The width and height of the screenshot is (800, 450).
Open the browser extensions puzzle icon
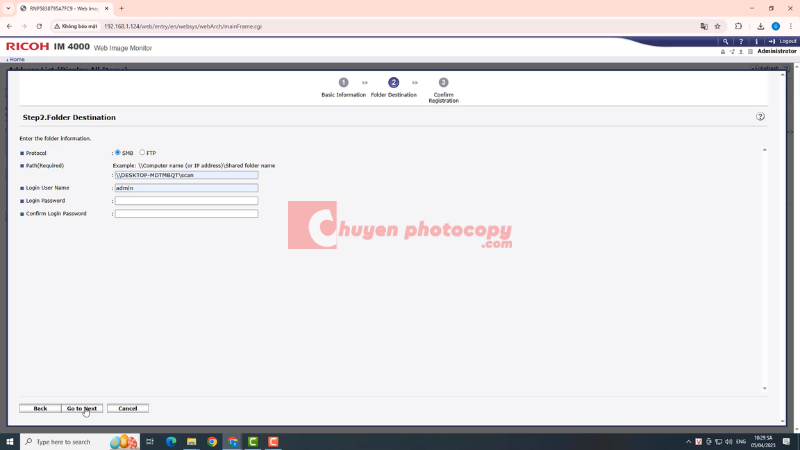pyautogui.click(x=738, y=26)
